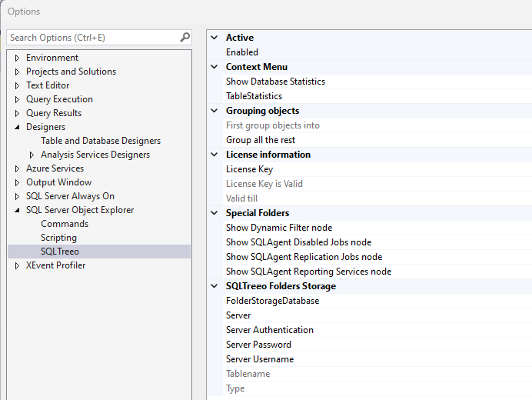The width and height of the screenshot is (532, 400).
Task: Expand the Projects and Solutions node
Action: (x=18, y=72)
